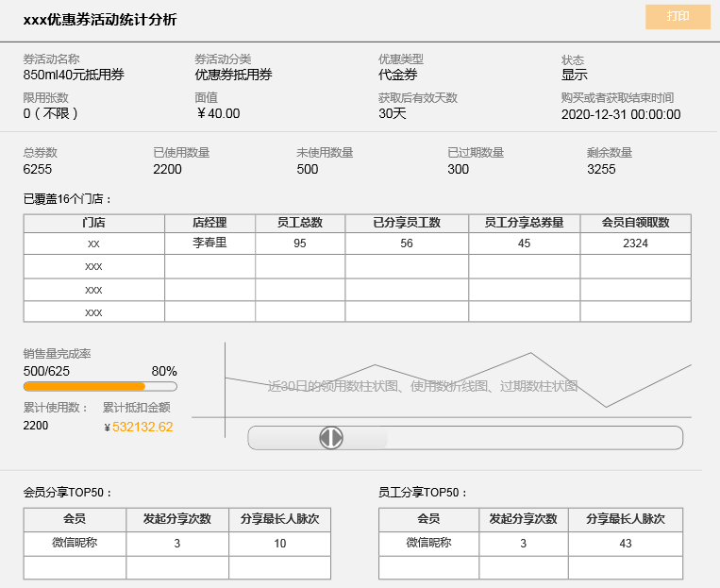Screen dimensions: 720x588
Task: Click the value 43 in 员工分享 table
Action: pos(626,544)
